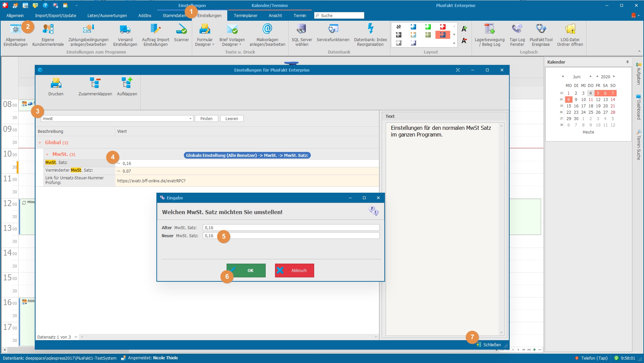Open Brief Vorlagen Designer dropdown
This screenshot has height=363, width=644.
pos(232,35)
